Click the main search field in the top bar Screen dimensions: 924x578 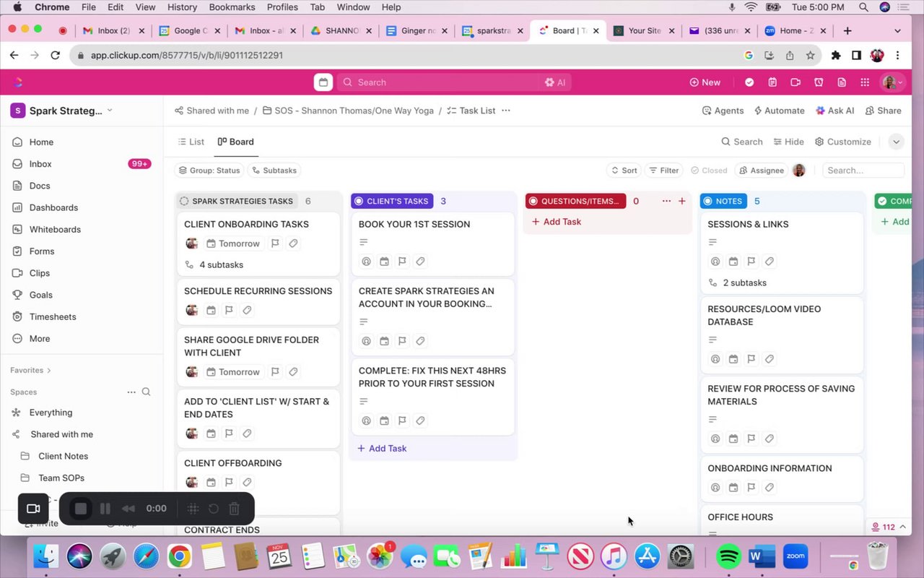pos(437,82)
